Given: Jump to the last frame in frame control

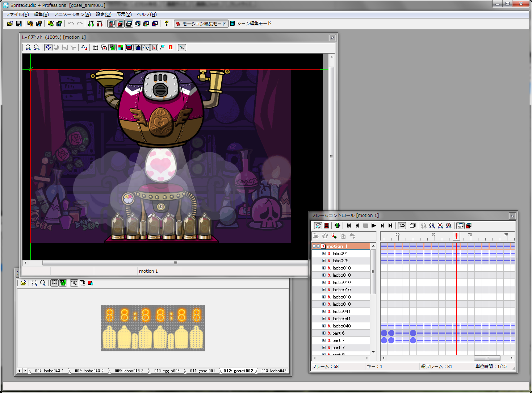Looking at the screenshot, I should pyautogui.click(x=390, y=226).
